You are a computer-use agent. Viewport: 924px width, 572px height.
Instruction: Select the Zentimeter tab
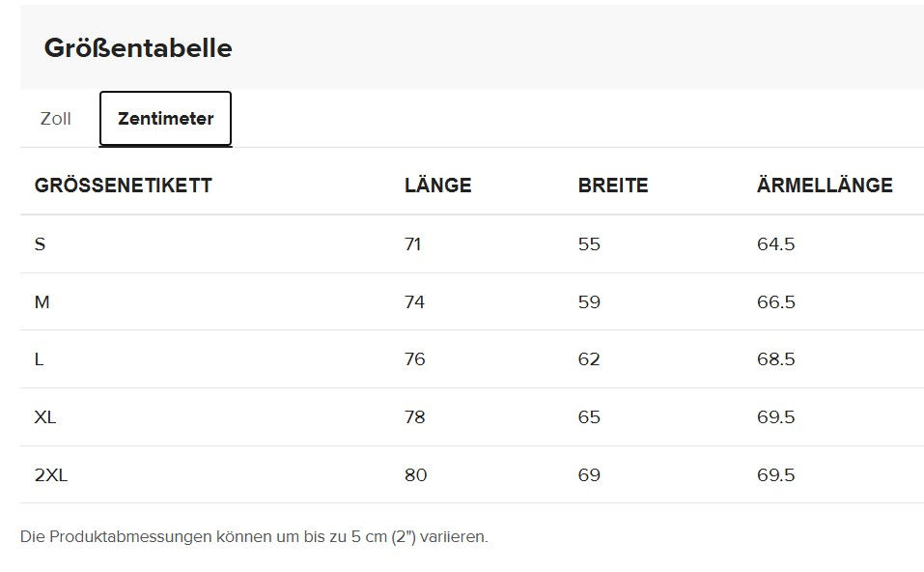[166, 119]
